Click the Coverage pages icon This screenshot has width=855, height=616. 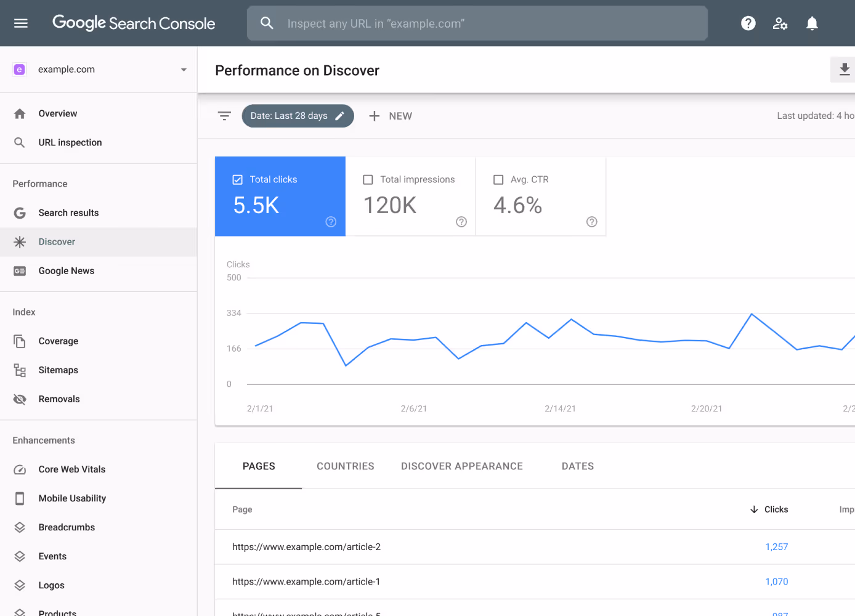pyautogui.click(x=20, y=341)
